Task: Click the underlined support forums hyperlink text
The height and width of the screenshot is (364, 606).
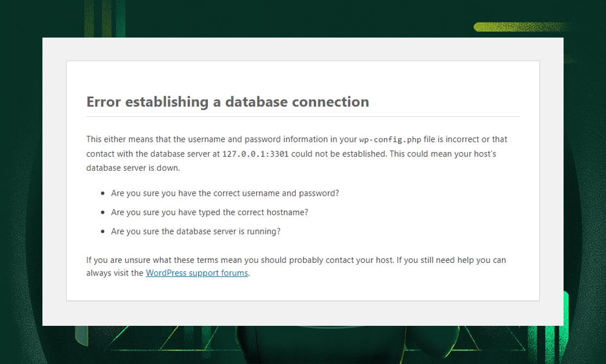Action: pos(196,273)
